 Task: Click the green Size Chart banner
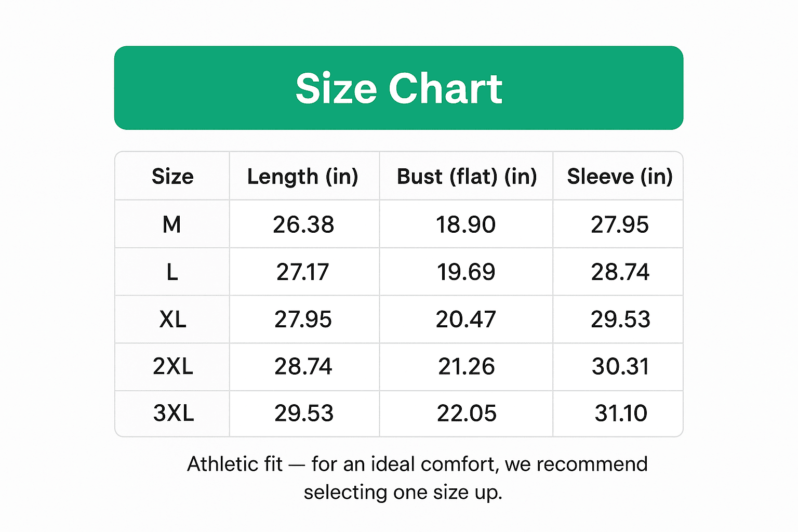point(398,88)
